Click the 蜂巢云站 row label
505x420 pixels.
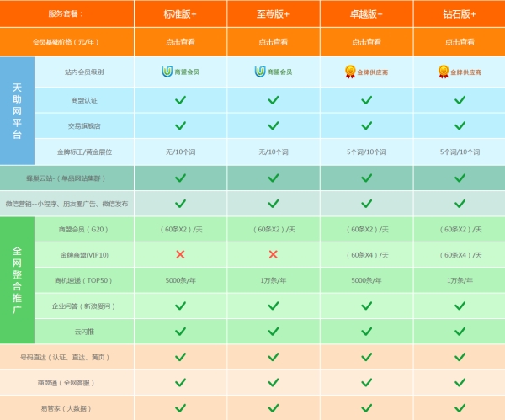(x=66, y=178)
